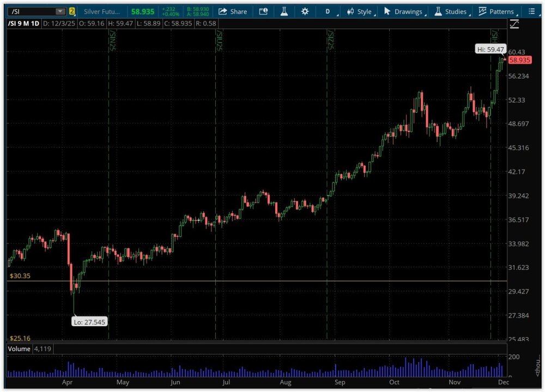
Task: Click the yellow number 2 link badge
Action: (x=71, y=11)
